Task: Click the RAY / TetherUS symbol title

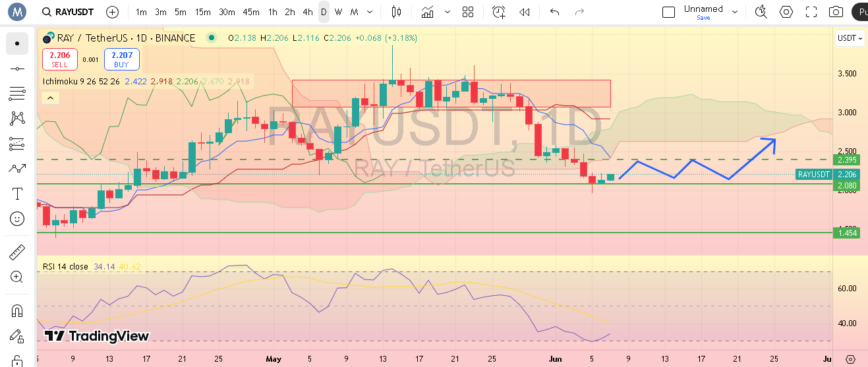Action: point(127,38)
